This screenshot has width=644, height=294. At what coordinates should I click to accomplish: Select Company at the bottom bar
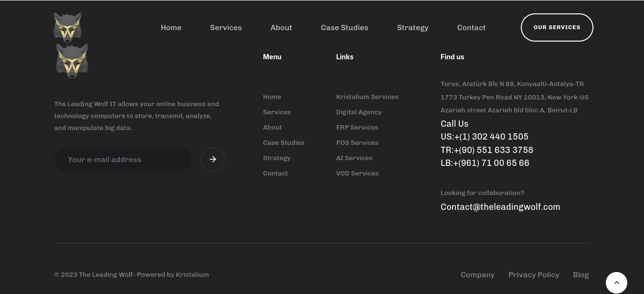click(477, 274)
